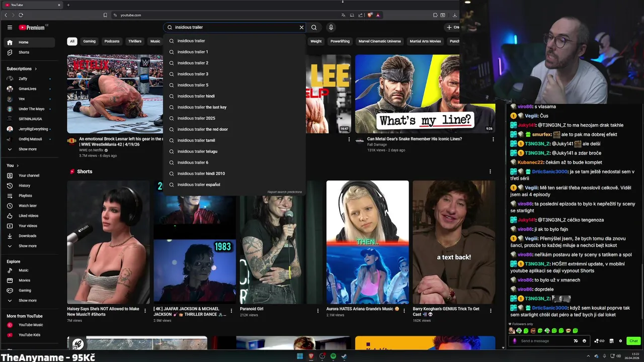
Task: Select the Gaming filter chip
Action: click(90, 41)
